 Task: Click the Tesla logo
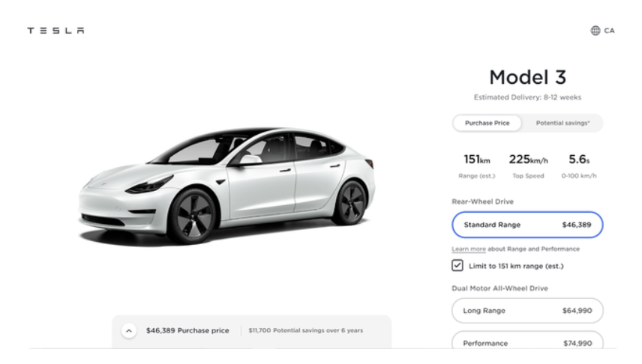pos(55,31)
